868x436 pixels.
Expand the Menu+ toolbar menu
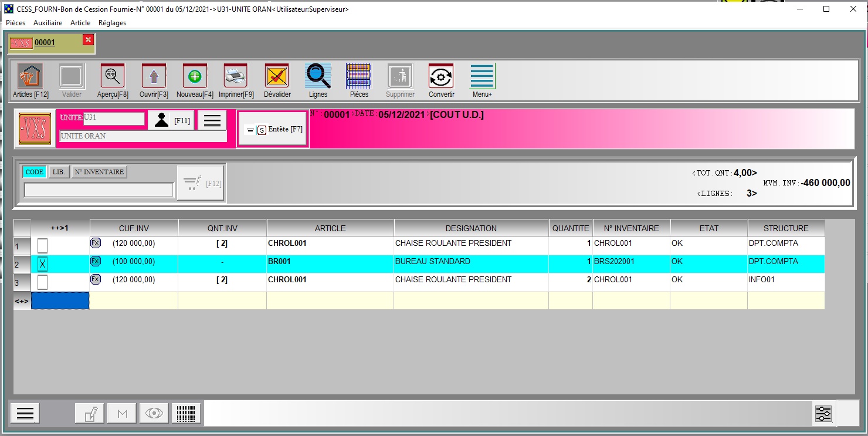coord(482,76)
